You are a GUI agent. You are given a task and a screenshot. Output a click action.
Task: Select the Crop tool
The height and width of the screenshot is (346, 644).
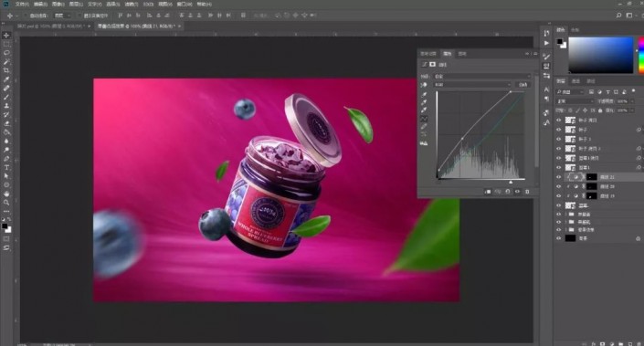point(6,70)
